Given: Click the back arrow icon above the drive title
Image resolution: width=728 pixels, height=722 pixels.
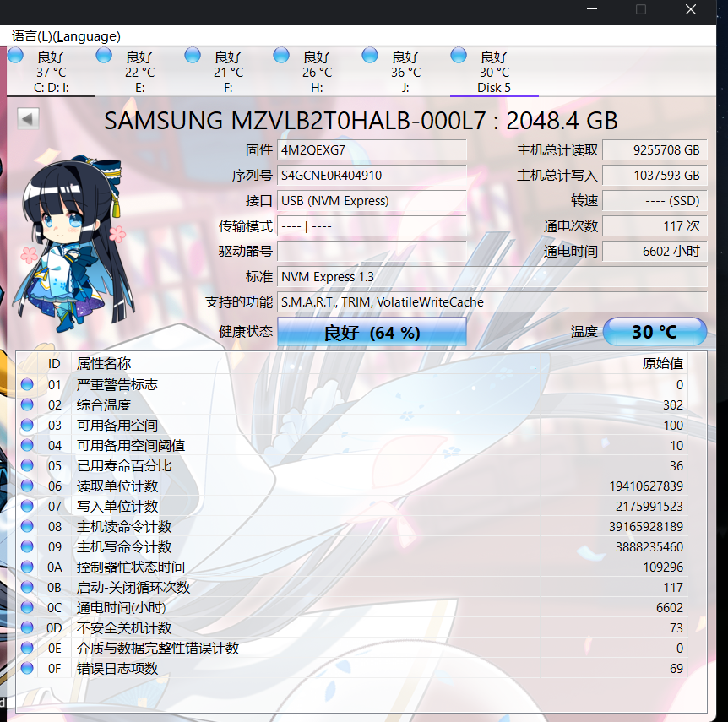Looking at the screenshot, I should point(28,118).
